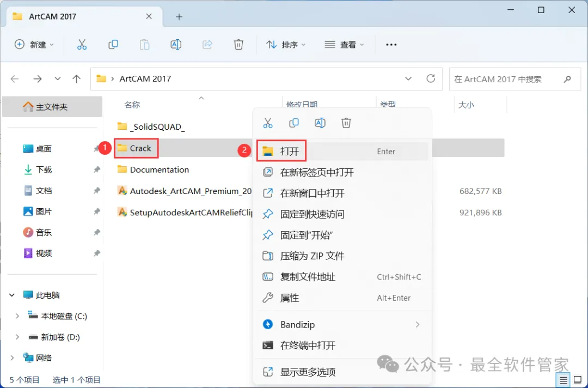Screen dimensions: 588x388
Task: Open 排序 (Sort) dropdown
Action: point(286,45)
